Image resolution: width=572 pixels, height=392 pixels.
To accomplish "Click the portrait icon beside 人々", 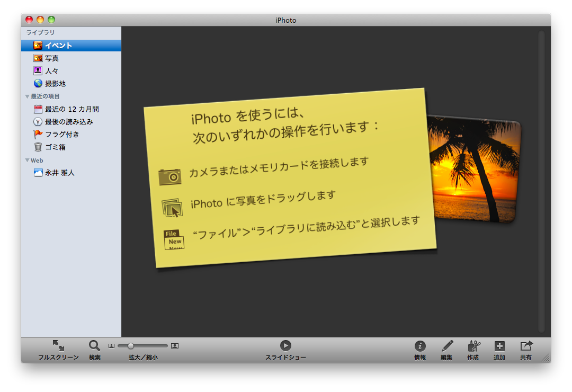I will [x=38, y=71].
